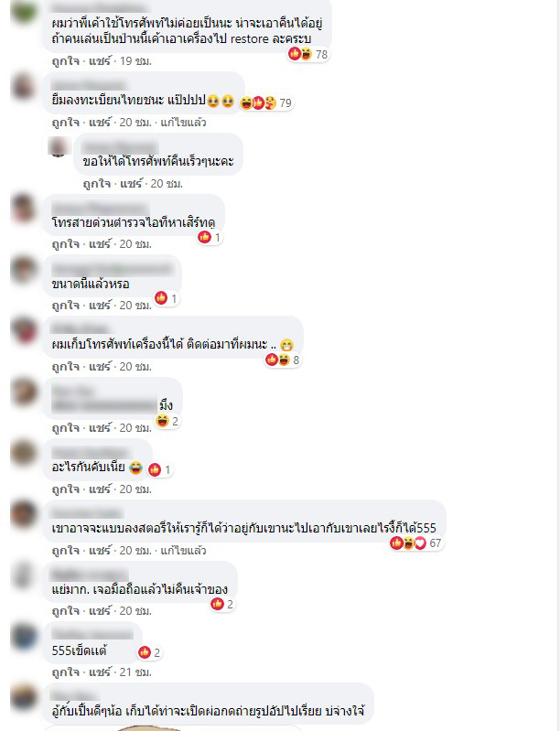560x731 pixels.
Task: Click the 19 ชม. timestamp of first comment
Action: tap(135, 61)
